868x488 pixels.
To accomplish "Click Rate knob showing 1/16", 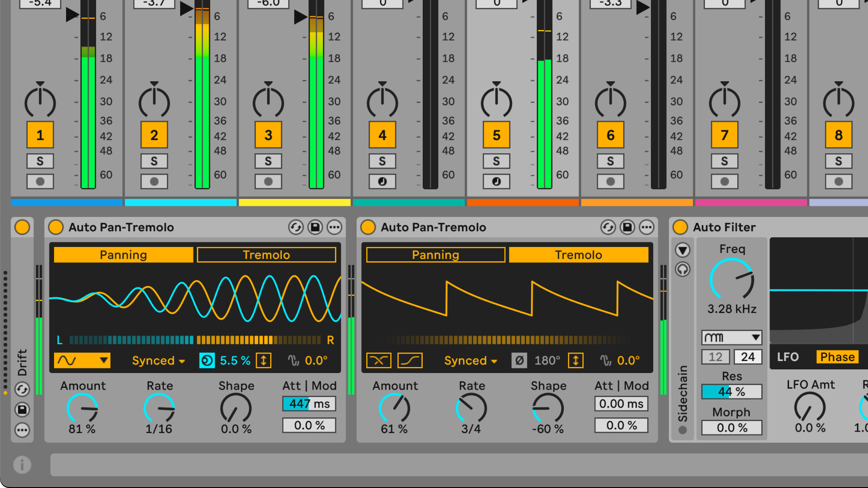I will coord(159,409).
